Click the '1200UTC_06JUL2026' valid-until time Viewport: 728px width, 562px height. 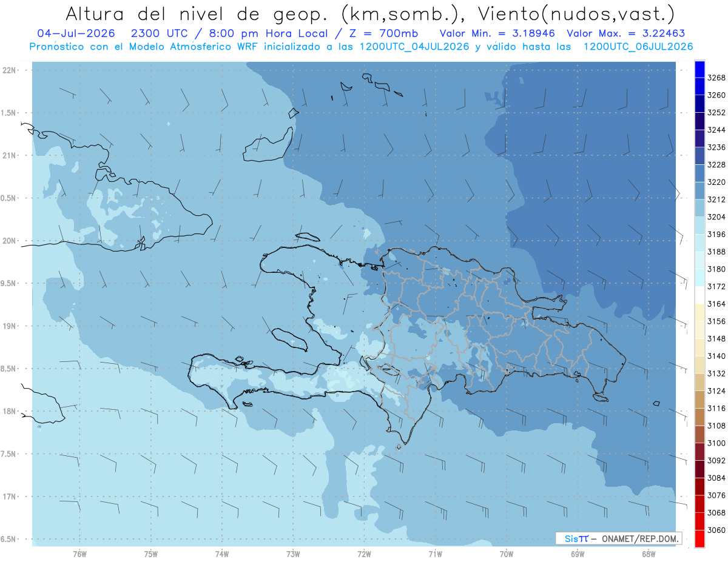coord(638,47)
